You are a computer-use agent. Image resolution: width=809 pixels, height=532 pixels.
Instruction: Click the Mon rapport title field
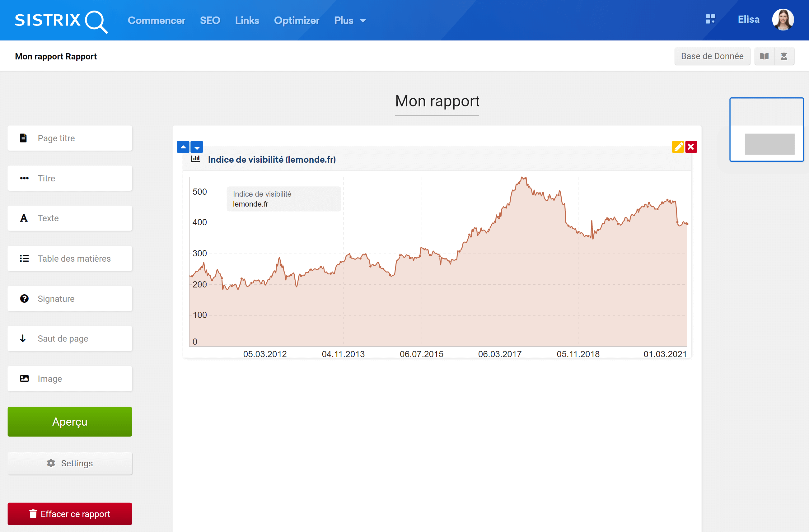[x=437, y=102]
